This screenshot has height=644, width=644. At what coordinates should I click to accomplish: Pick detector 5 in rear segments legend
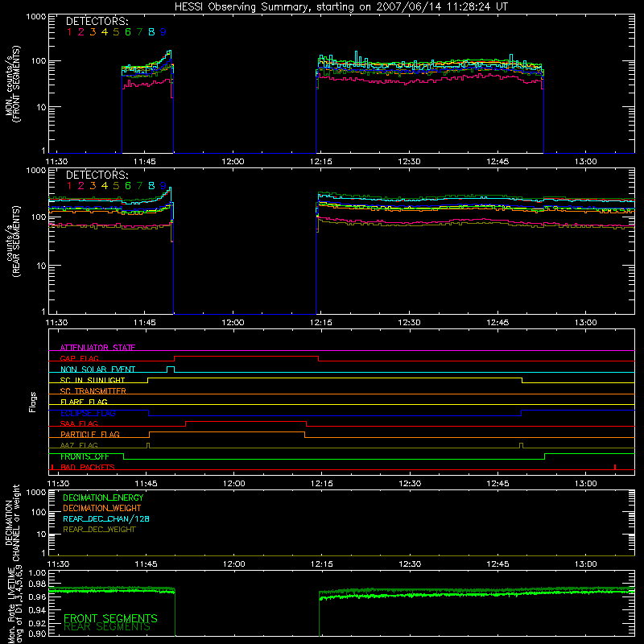tap(116, 186)
